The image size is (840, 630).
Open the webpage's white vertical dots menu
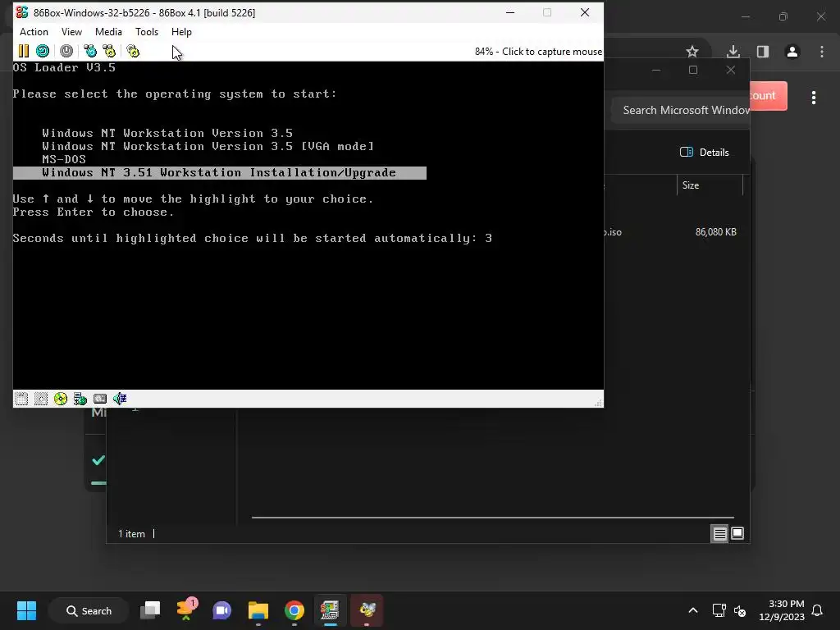pos(814,98)
